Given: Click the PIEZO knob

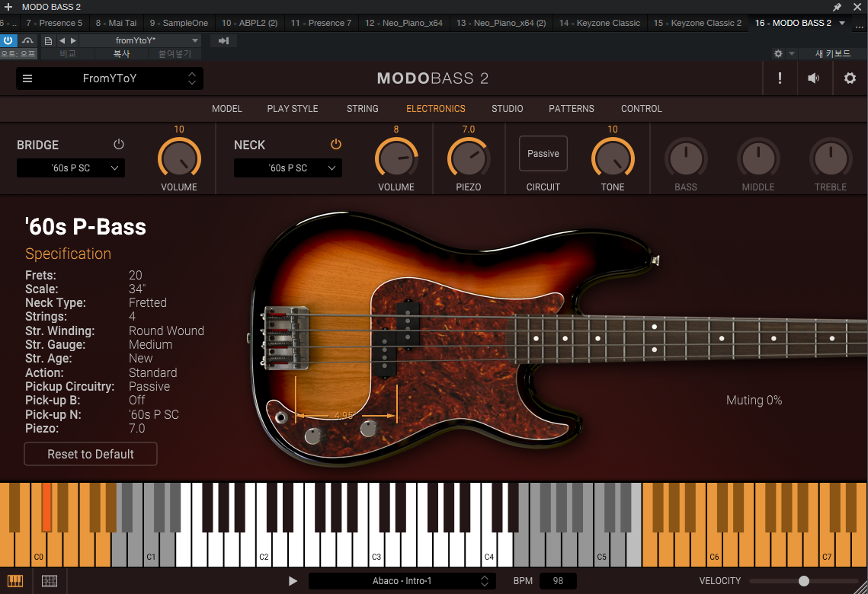Looking at the screenshot, I should pos(469,158).
